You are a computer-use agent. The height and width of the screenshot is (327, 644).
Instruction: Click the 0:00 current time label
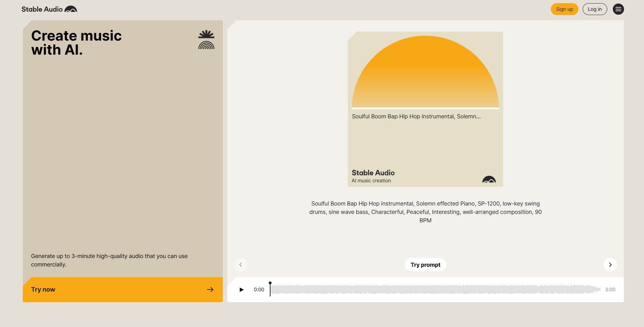click(x=259, y=290)
